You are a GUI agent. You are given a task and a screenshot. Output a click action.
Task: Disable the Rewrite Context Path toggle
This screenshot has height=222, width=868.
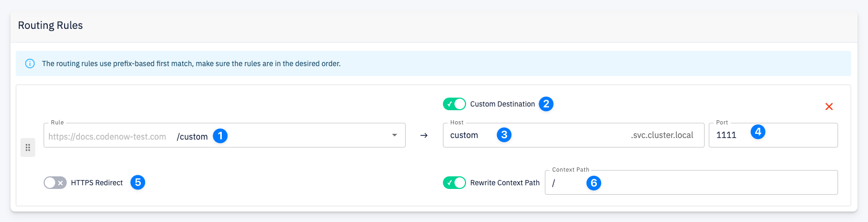tap(454, 183)
